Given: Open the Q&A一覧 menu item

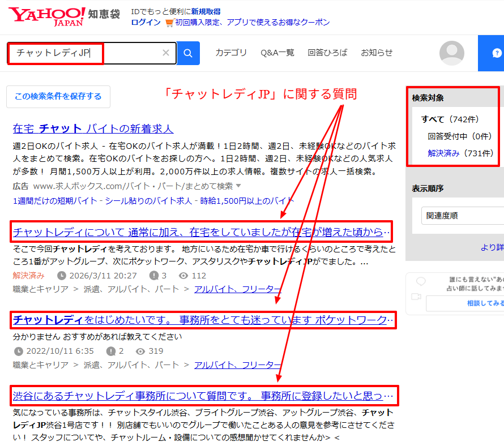Looking at the screenshot, I should point(277,53).
